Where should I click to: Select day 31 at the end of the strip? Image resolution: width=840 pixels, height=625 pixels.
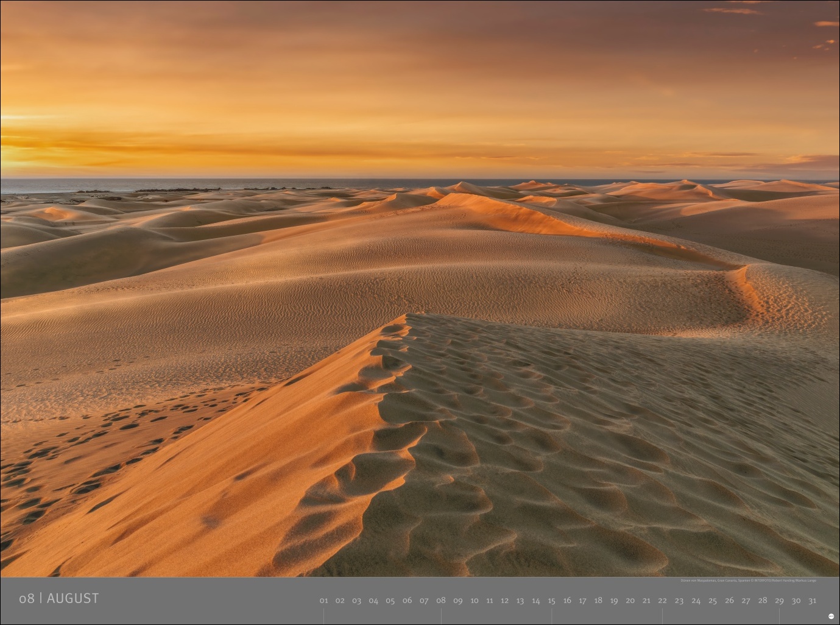(x=812, y=601)
